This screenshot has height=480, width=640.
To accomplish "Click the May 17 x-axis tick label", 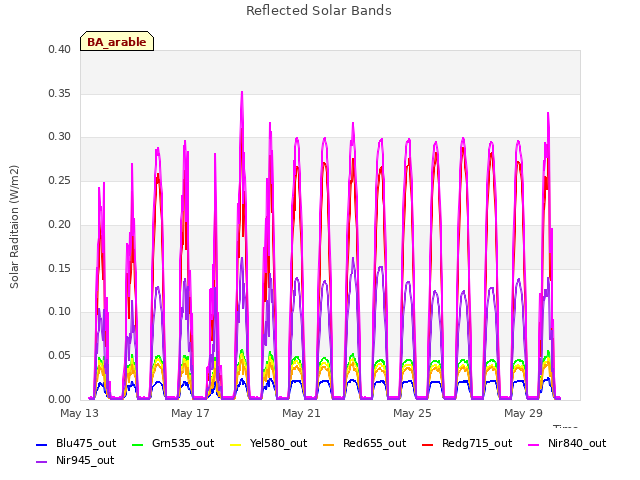I will coord(190,413).
